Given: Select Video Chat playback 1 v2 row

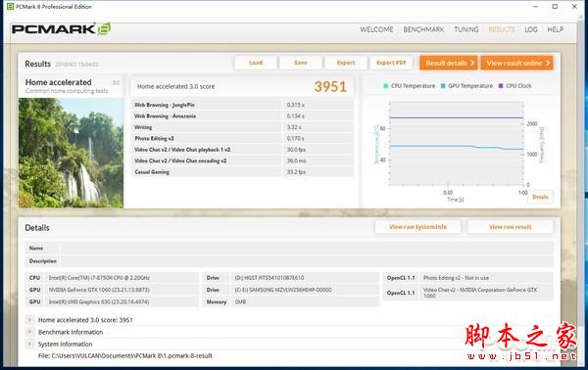Looking at the screenshot, I should (242, 150).
